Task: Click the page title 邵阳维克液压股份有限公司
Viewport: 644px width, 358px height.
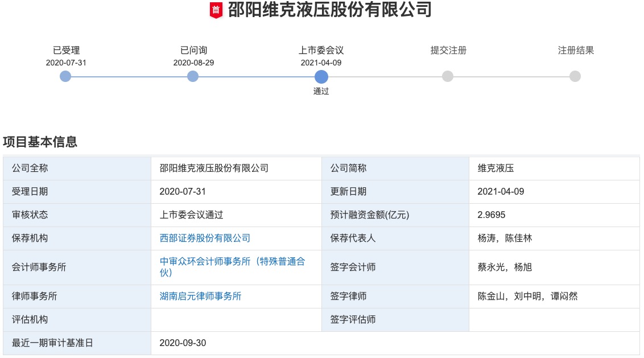Action: [329, 10]
